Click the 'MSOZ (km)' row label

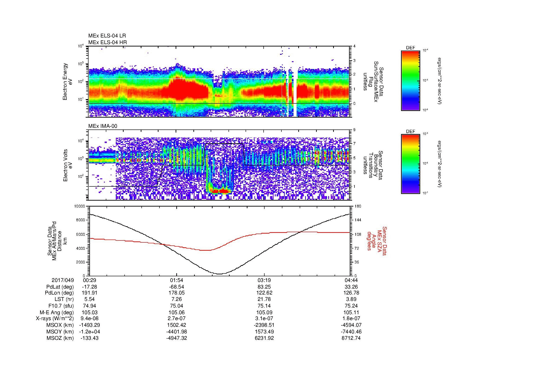[60, 338]
